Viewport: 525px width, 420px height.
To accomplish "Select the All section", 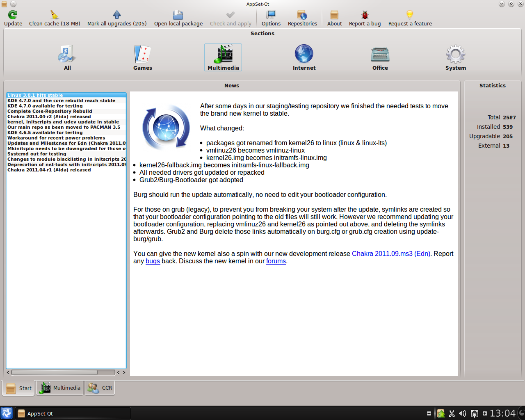I will pos(67,57).
